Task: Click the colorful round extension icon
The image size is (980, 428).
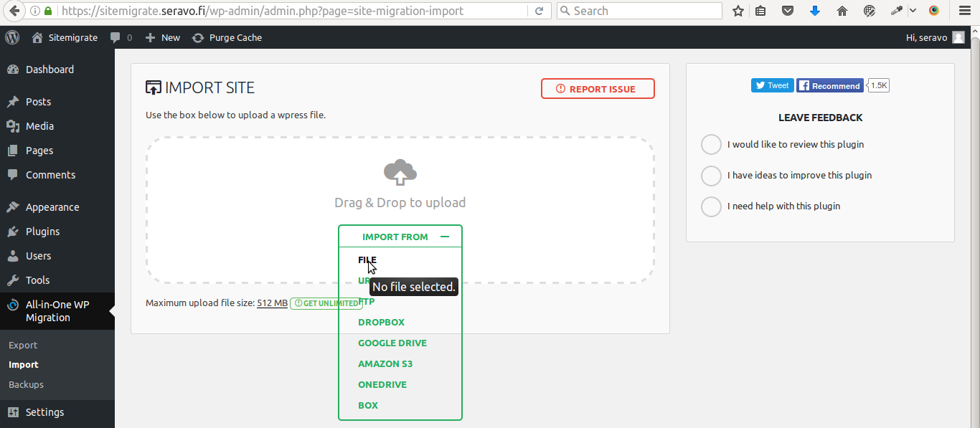Action: pos(933,11)
